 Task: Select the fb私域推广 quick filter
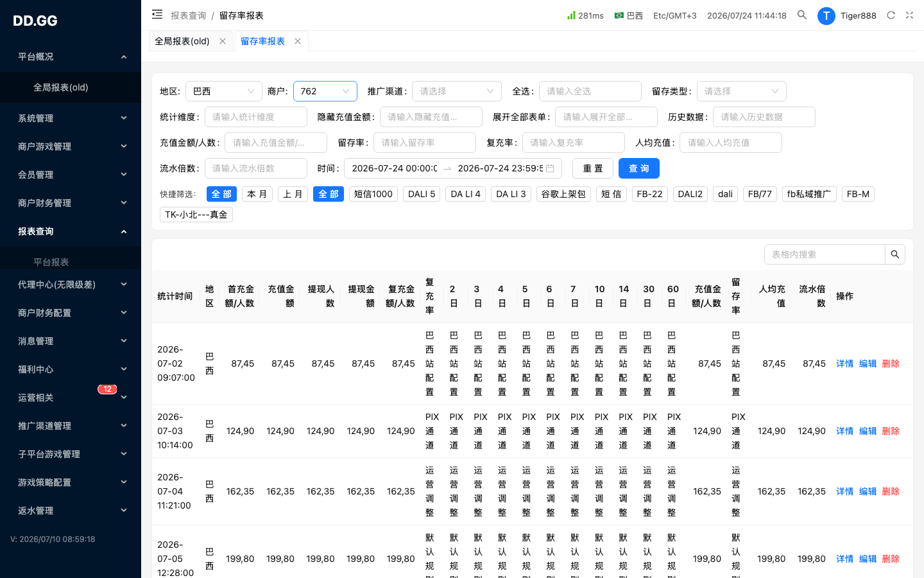[x=809, y=194]
